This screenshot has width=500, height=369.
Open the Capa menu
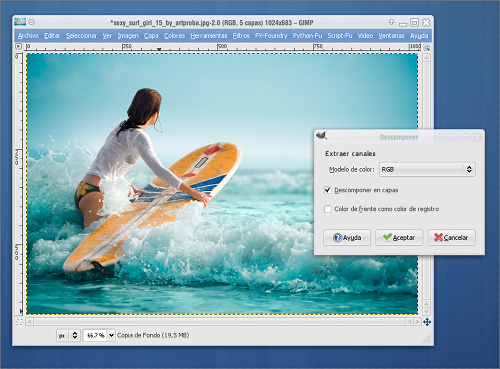151,36
